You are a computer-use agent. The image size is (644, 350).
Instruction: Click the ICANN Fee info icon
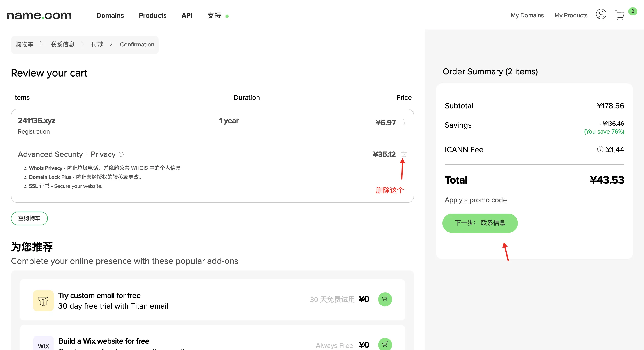coord(600,150)
